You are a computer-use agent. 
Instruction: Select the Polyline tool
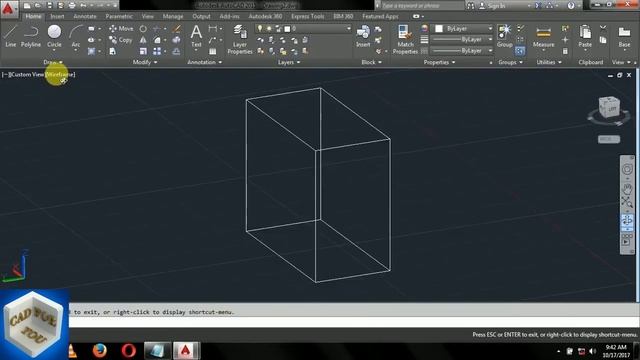pos(31,36)
